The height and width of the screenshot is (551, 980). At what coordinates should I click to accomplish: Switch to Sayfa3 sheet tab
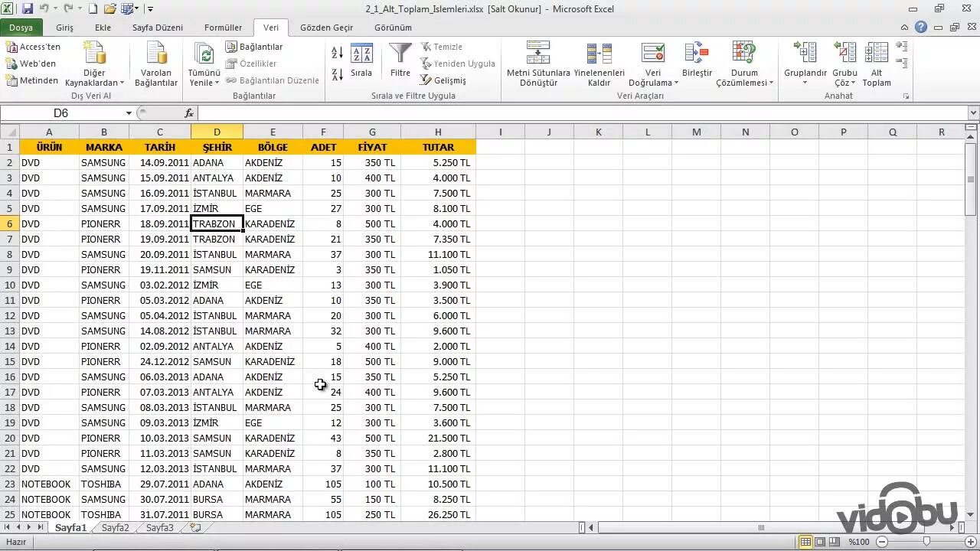tap(160, 527)
